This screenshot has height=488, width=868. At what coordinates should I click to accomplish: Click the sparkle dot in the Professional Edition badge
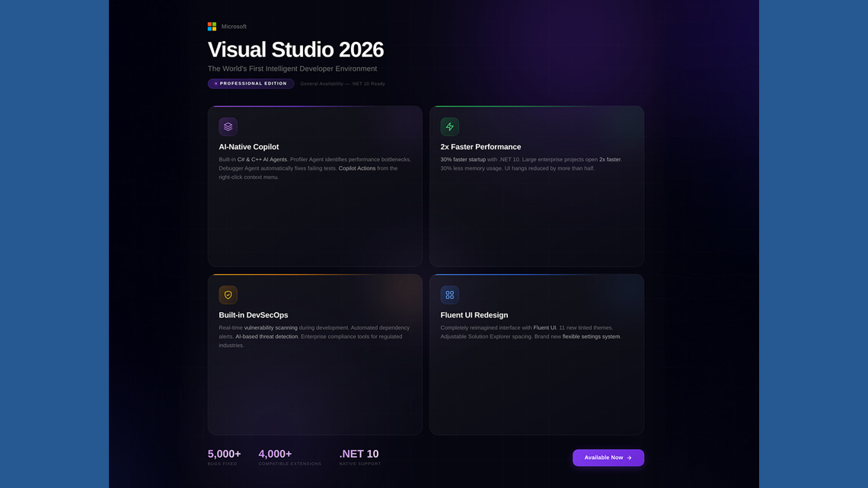pyautogui.click(x=215, y=83)
